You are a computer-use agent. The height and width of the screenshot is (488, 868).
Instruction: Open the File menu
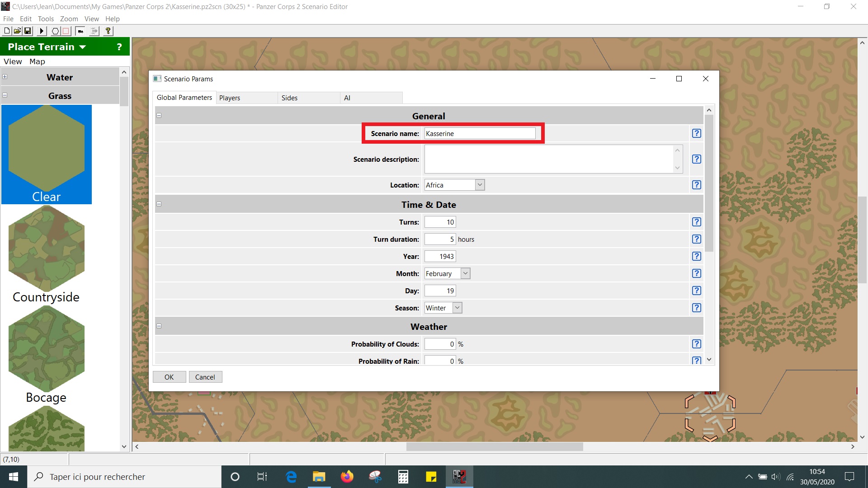[x=8, y=19]
